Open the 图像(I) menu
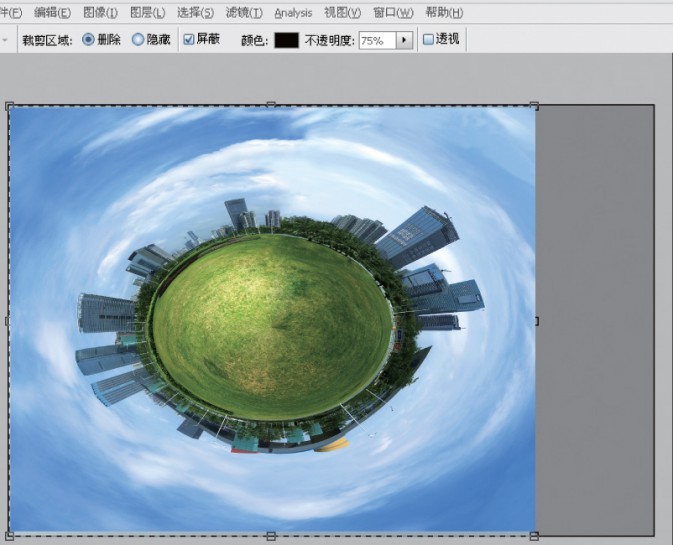Viewport: 673px width, 545px height. (100, 13)
